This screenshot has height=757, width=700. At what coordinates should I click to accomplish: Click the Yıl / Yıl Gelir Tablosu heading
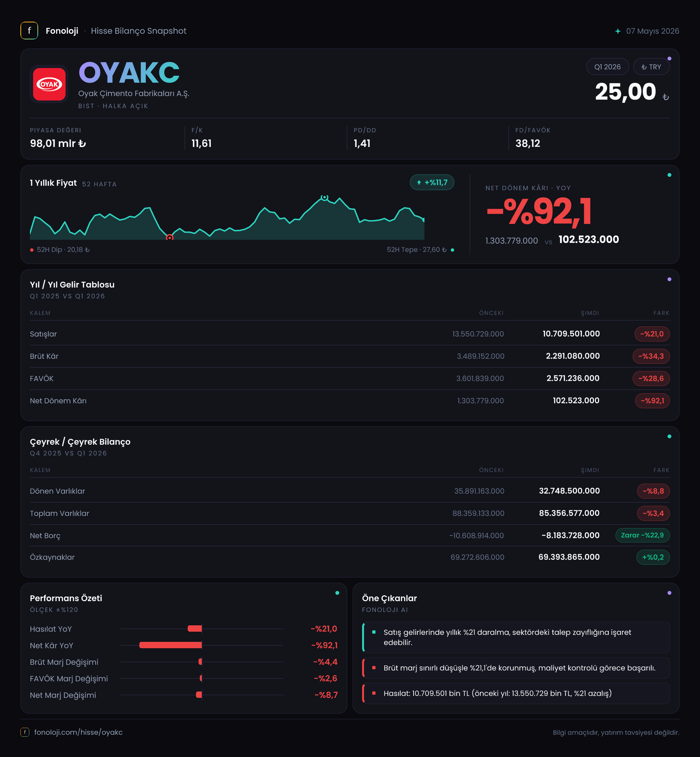click(72, 285)
